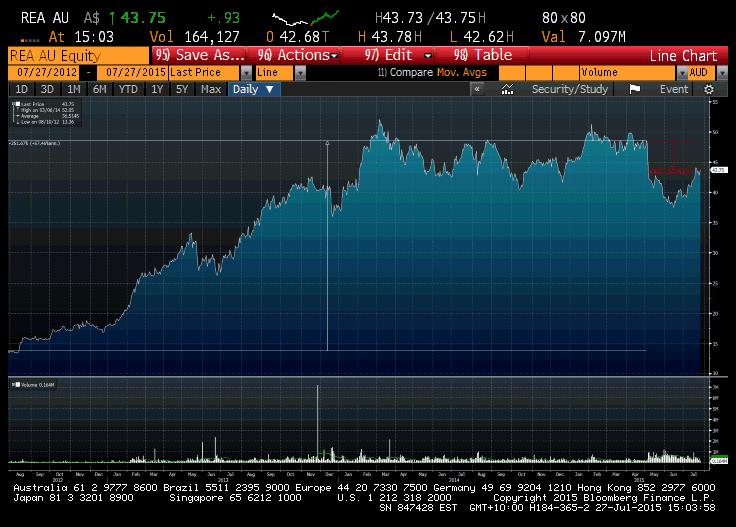The height and width of the screenshot is (527, 736).
Task: Click 95) Save As... button
Action: pyautogui.click(x=200, y=55)
